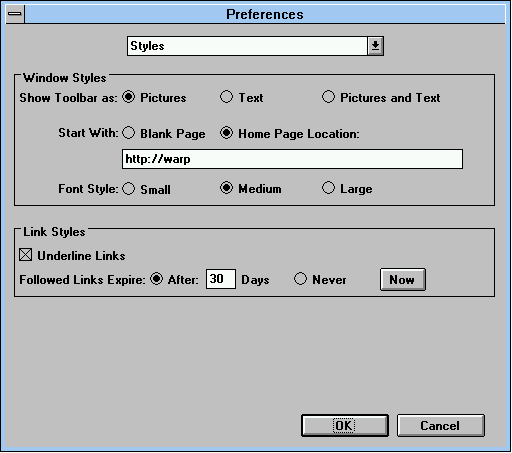Viewport: 512px width, 453px height.
Task: Open the system menu icon in title bar
Action: tap(15, 14)
